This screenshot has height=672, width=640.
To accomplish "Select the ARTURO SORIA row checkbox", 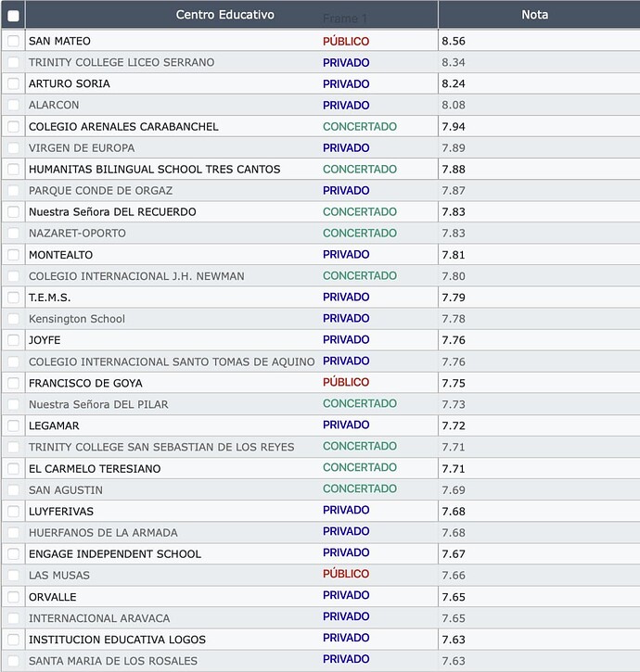I will click(x=13, y=83).
